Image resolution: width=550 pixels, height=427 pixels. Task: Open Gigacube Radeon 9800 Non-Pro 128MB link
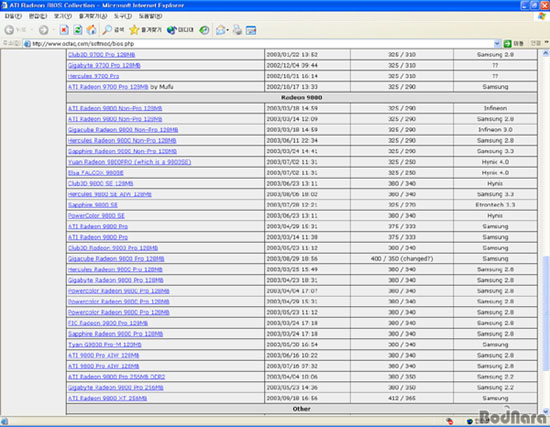point(123,130)
